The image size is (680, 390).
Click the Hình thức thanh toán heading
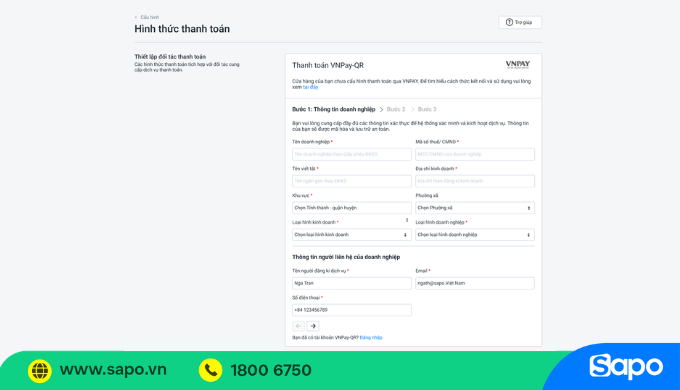(x=182, y=29)
